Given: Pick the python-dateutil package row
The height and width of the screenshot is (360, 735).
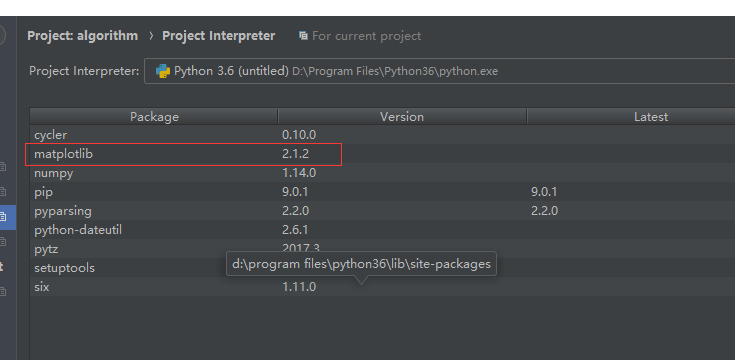Looking at the screenshot, I should click(x=382, y=230).
